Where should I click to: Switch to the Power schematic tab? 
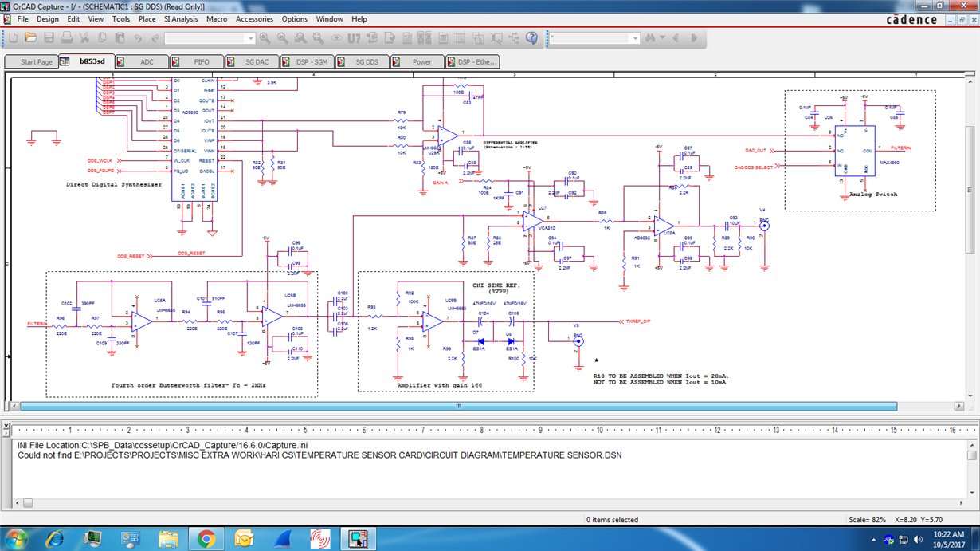[417, 61]
